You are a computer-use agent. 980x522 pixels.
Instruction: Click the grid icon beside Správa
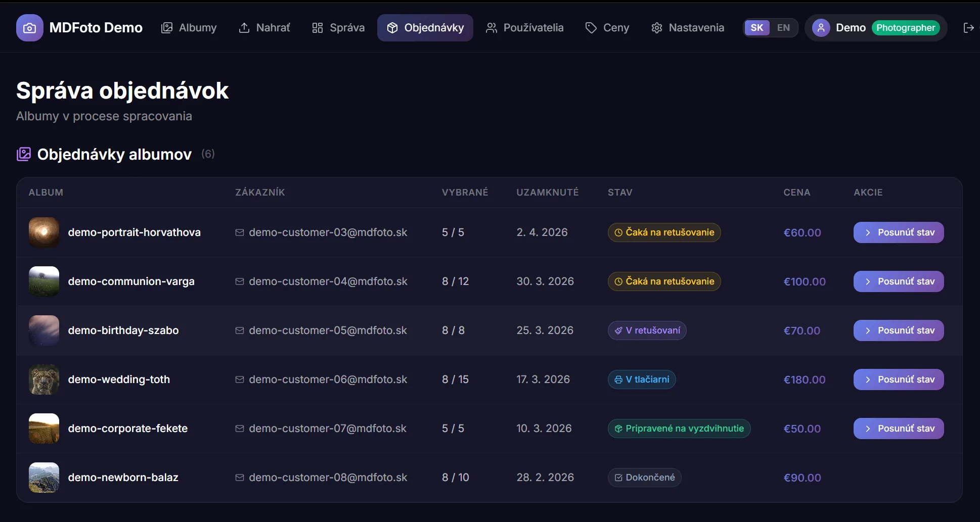click(317, 28)
